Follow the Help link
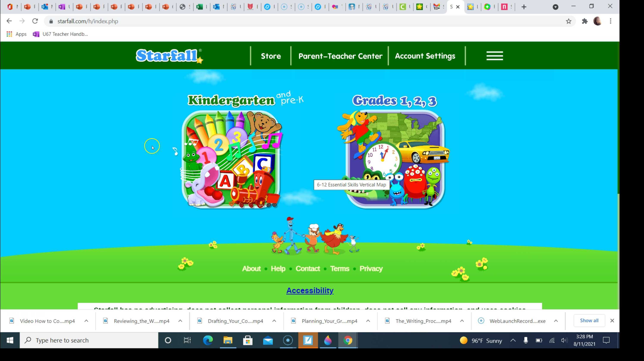The height and width of the screenshot is (361, 644). (278, 268)
